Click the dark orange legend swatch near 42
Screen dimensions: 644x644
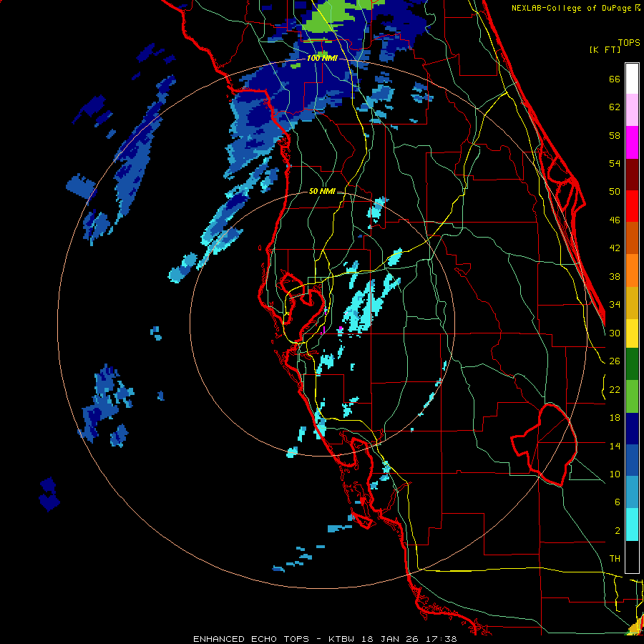(632, 238)
